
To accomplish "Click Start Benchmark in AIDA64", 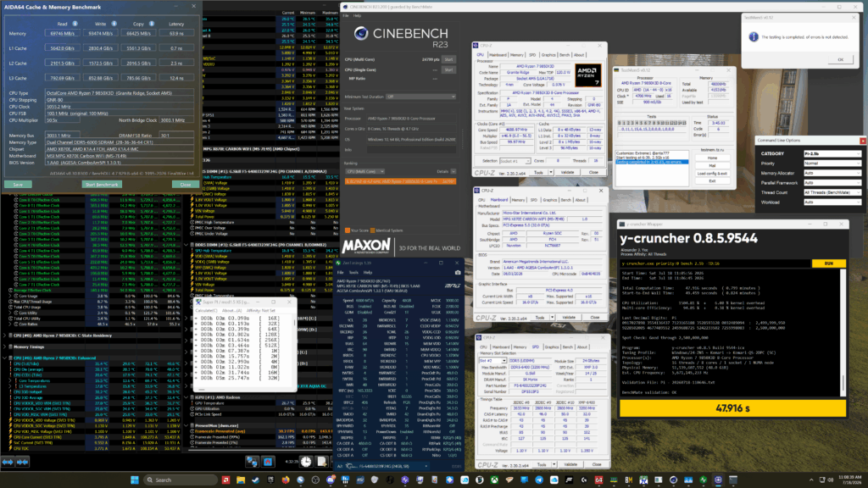I will coord(102,185).
